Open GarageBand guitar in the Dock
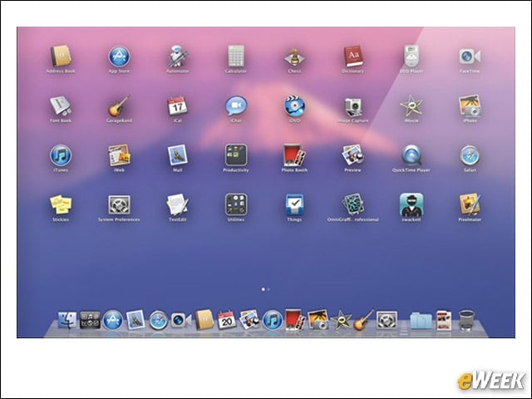 click(364, 320)
